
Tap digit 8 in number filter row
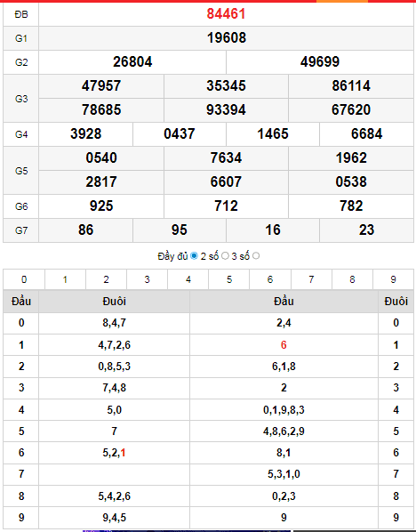[x=352, y=279]
